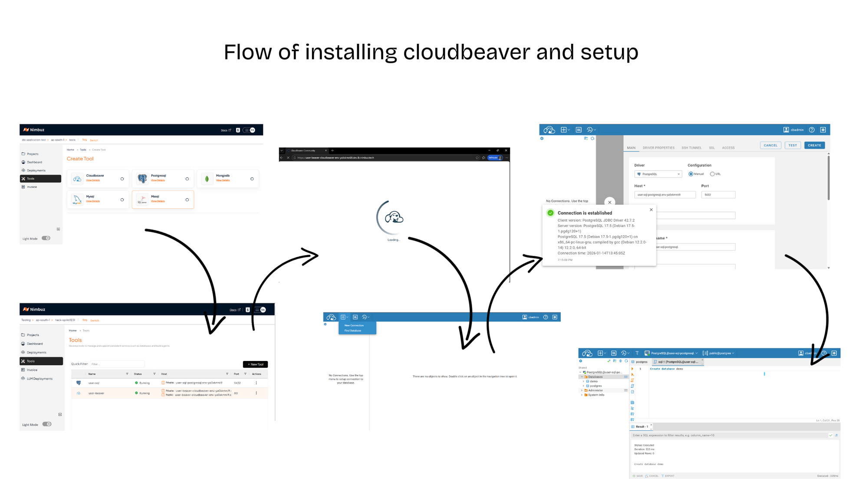Click filter icon in Status column header
Viewport: 868px width, 488px height.
pyautogui.click(x=154, y=374)
